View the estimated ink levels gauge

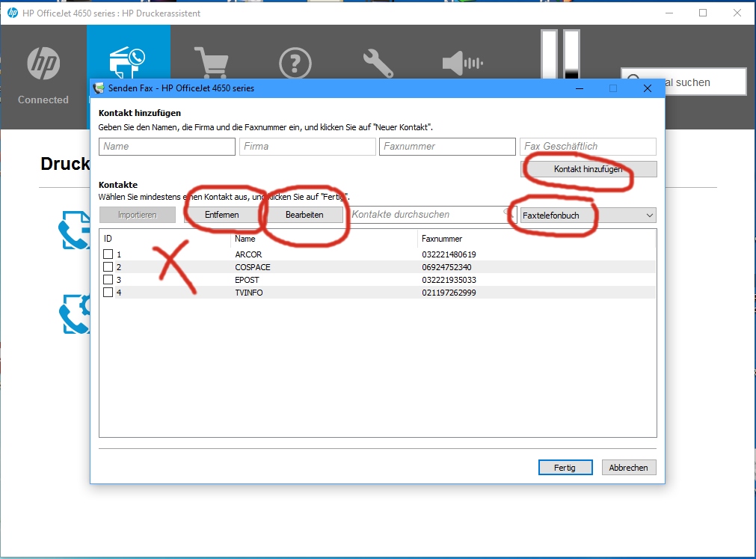click(560, 54)
